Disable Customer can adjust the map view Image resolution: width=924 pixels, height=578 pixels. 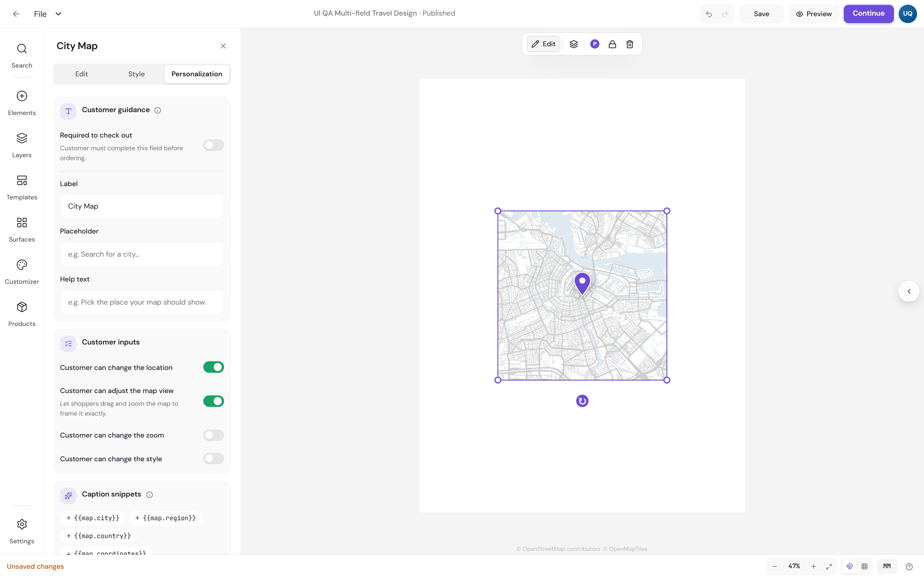pos(213,401)
